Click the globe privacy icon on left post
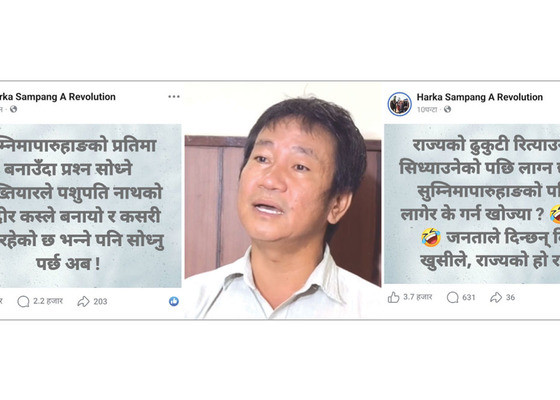Viewport: 560px width, 400px height. pyautogui.click(x=14, y=109)
